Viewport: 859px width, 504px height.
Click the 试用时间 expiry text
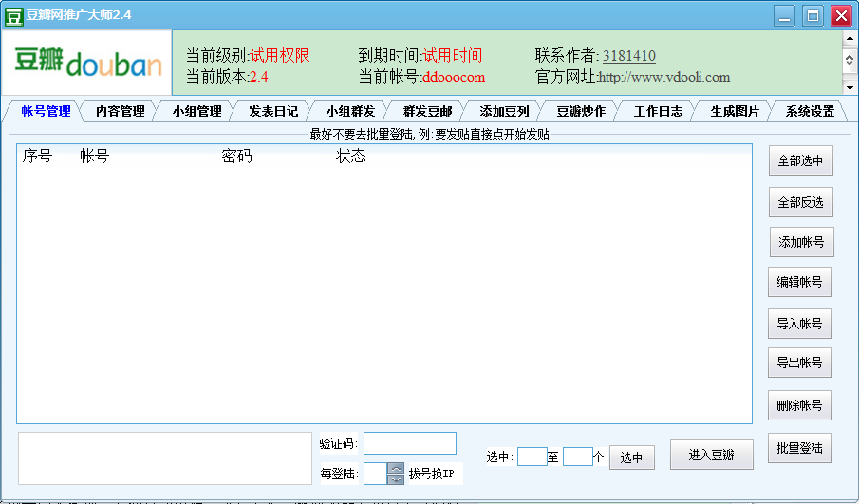coord(453,55)
